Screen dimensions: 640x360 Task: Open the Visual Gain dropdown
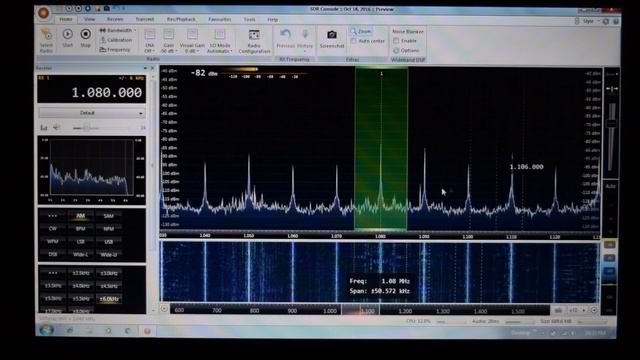[x=192, y=41]
